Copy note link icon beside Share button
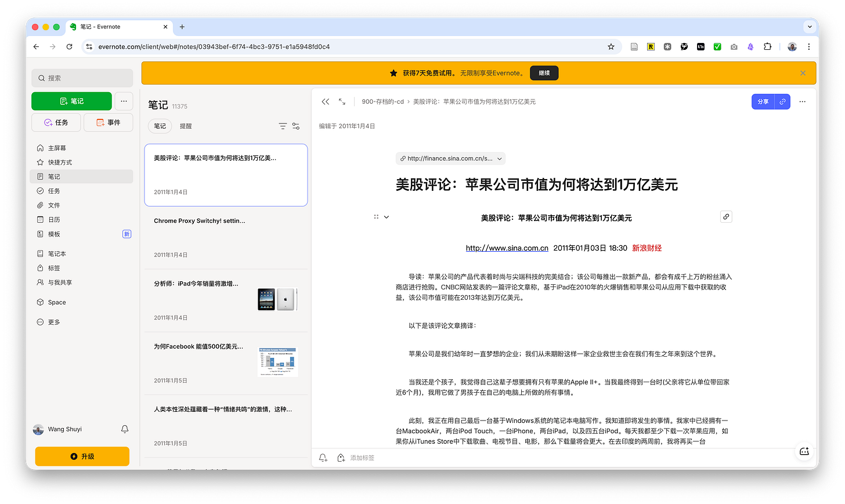Viewport: 845px width, 504px height. tap(782, 101)
